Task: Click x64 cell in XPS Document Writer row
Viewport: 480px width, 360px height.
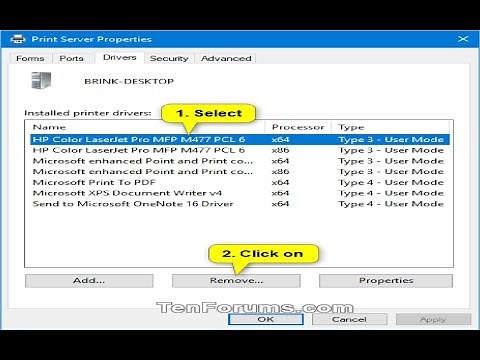Action: (280, 193)
